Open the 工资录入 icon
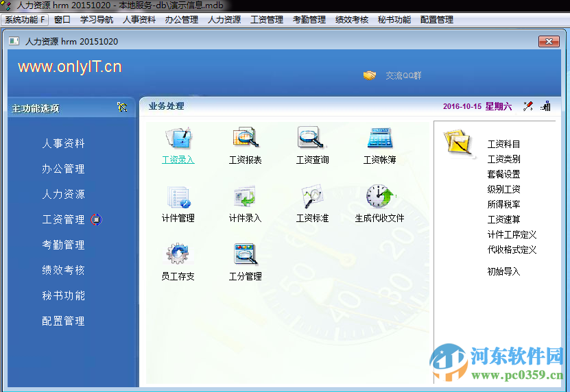The height and width of the screenshot is (392, 570). (x=178, y=138)
